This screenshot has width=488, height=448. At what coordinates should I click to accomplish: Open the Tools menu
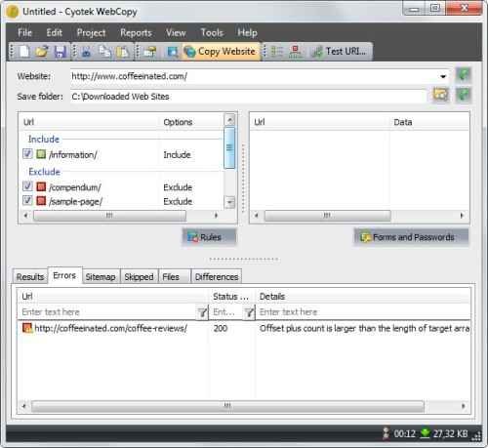(212, 33)
